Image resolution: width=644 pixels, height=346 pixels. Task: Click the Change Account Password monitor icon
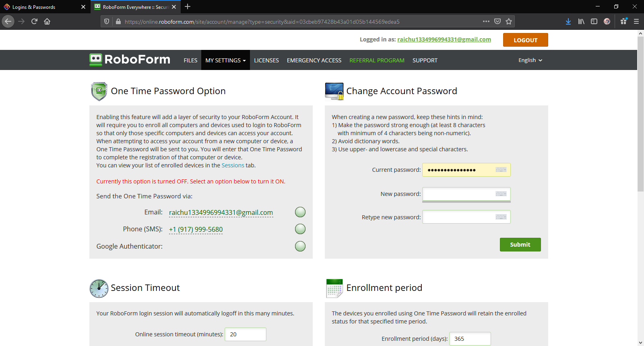coord(334,91)
